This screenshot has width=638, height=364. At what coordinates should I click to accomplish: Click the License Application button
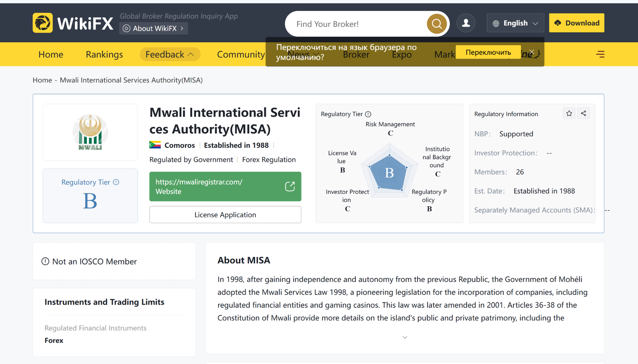point(225,215)
